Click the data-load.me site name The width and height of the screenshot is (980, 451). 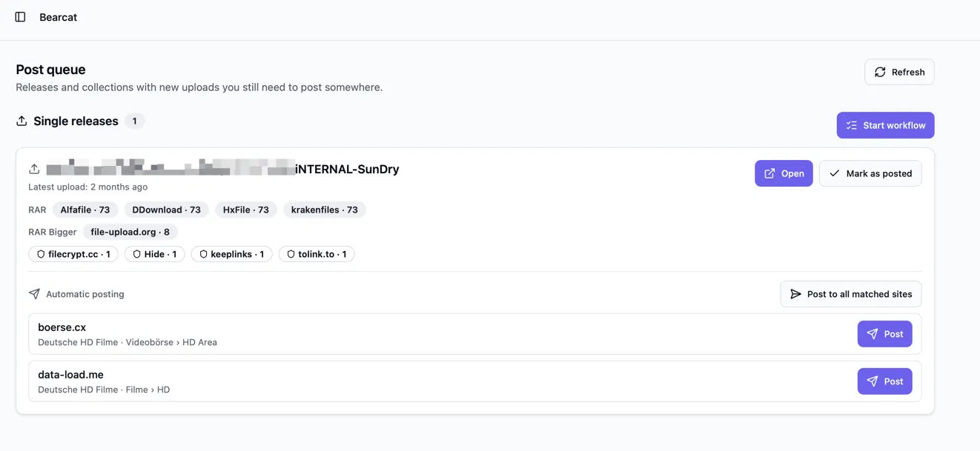click(70, 375)
